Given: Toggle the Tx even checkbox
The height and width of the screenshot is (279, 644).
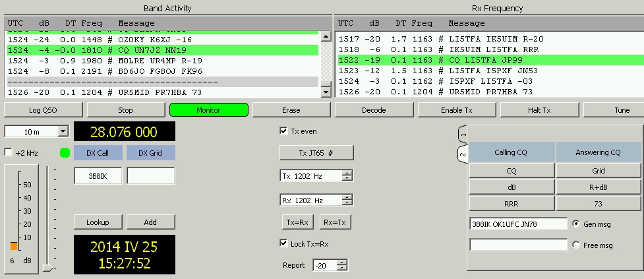Looking at the screenshot, I should (x=284, y=131).
